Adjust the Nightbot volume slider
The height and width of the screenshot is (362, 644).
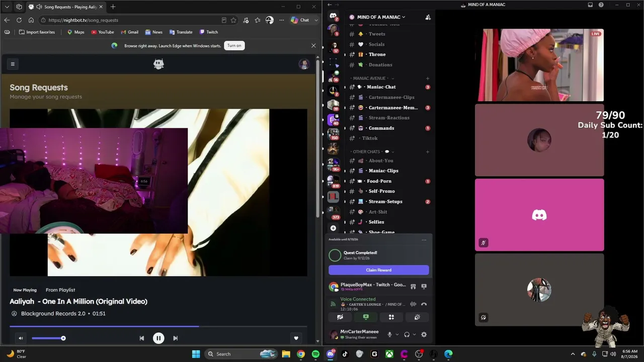(48, 338)
